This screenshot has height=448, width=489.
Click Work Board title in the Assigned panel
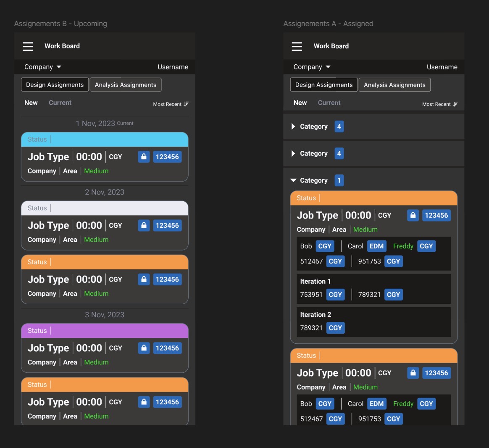(x=331, y=46)
